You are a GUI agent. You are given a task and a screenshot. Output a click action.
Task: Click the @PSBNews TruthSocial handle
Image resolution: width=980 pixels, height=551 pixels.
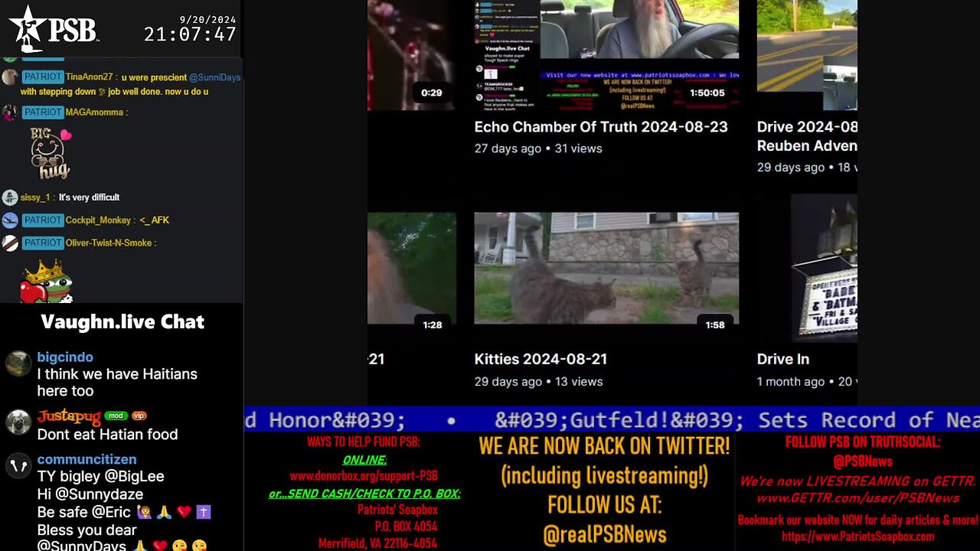[x=863, y=461]
